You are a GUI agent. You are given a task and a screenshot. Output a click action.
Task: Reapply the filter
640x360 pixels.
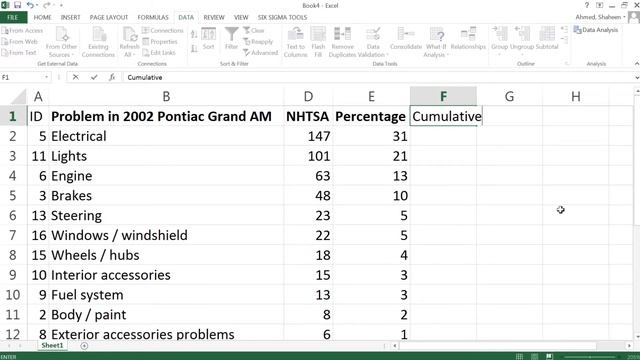[x=258, y=42]
